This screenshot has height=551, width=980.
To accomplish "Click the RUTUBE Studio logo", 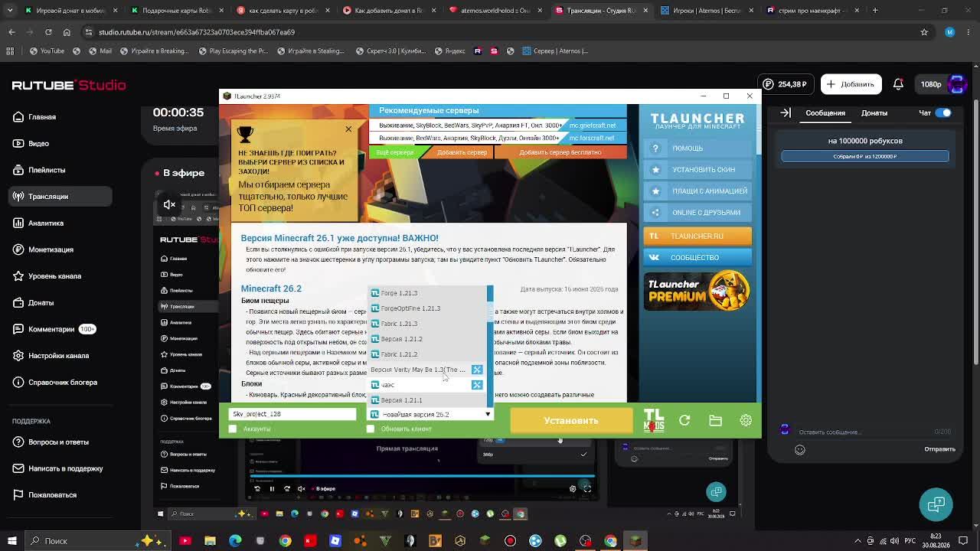I will pos(69,85).
